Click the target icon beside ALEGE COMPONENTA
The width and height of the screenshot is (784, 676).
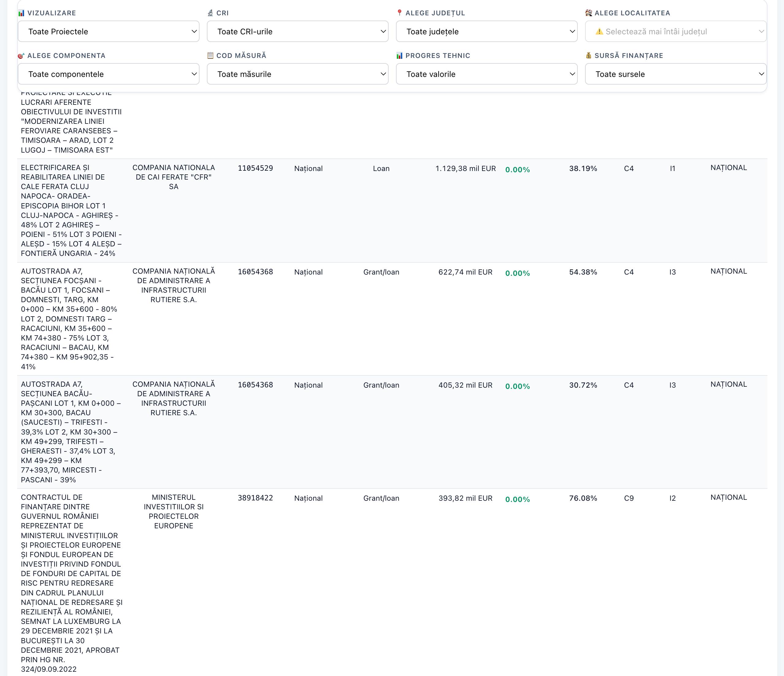coord(21,56)
